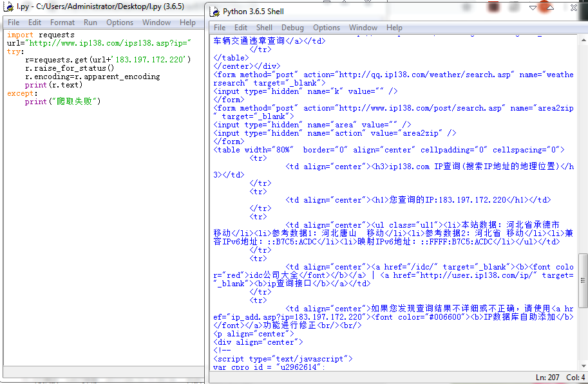
Task: Click the '<div align="center">' output line
Action: click(258, 342)
